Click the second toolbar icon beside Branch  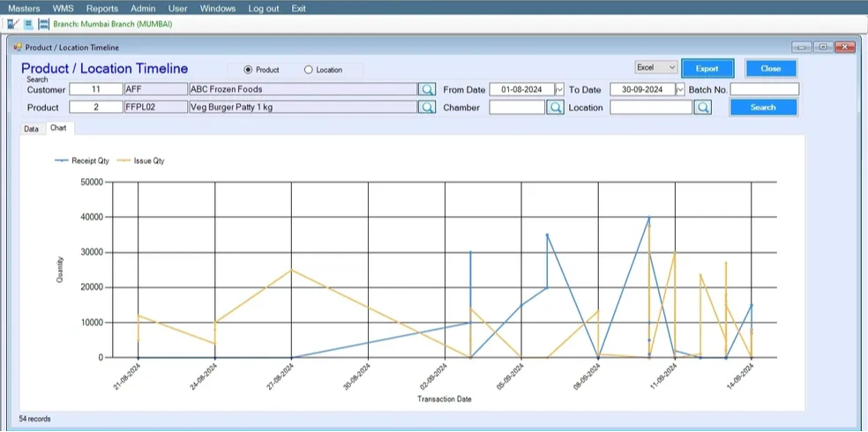coord(28,24)
